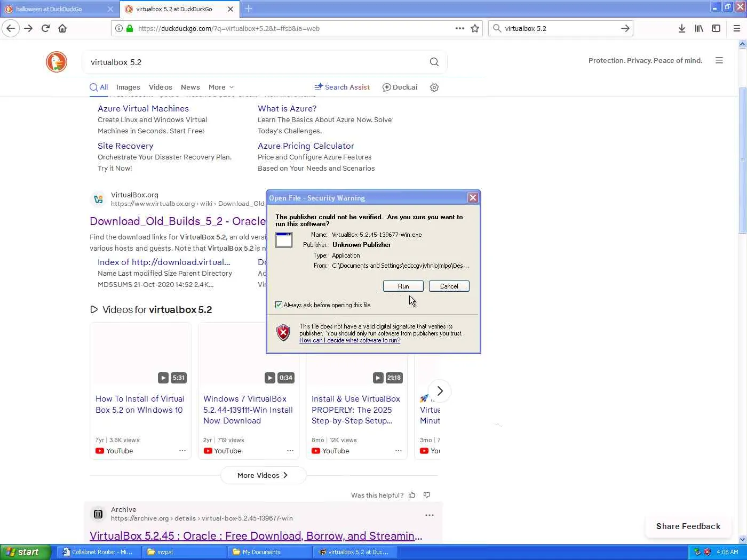747x560 pixels.
Task: Close the virtualbox 5.2 tab
Action: 231,9
